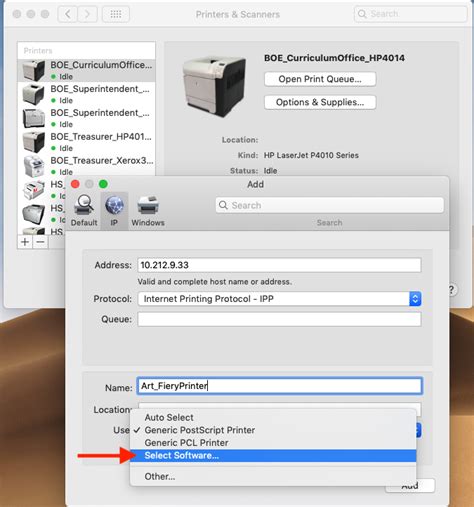The height and width of the screenshot is (507, 474).
Task: Click the empty Queue field
Action: pyautogui.click(x=279, y=319)
